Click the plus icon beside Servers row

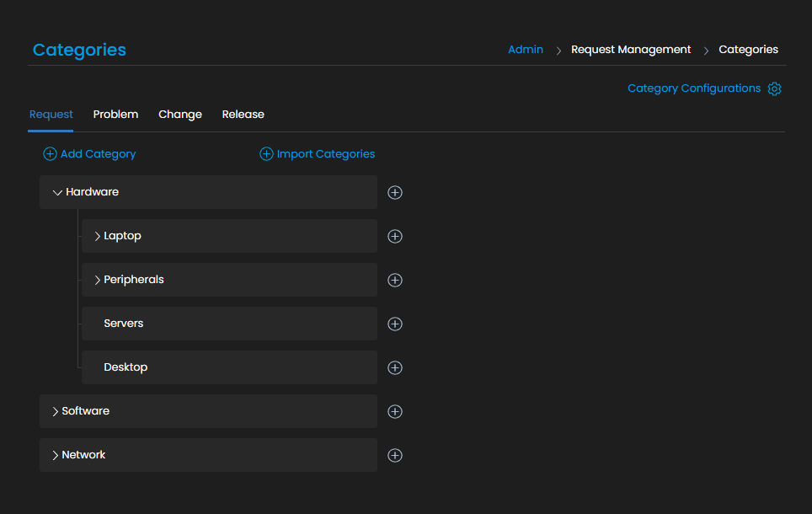point(394,324)
